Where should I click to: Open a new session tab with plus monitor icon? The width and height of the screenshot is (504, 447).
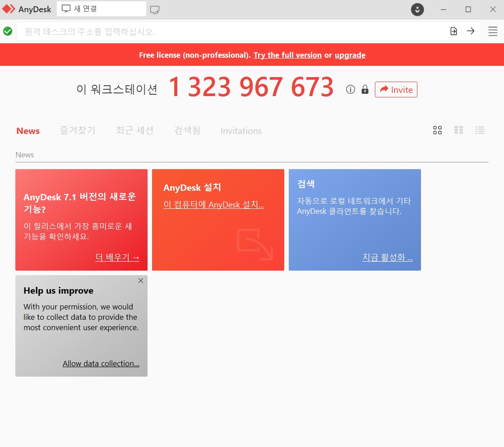[155, 9]
